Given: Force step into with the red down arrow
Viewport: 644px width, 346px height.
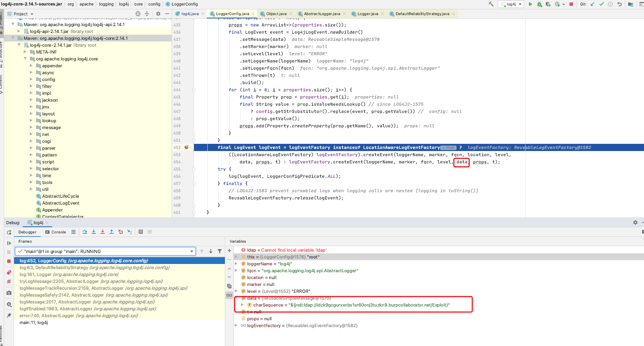Looking at the screenshot, I should (103, 232).
